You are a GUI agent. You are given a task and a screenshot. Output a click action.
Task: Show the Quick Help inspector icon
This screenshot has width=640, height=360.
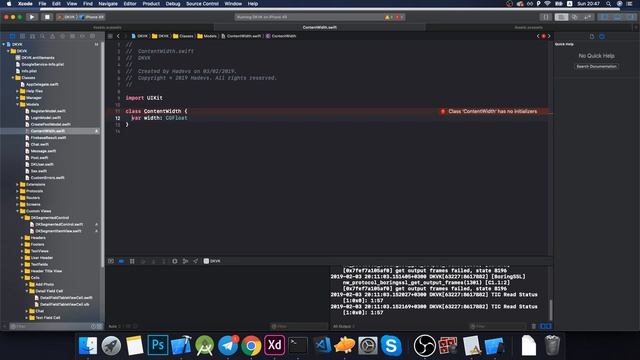pyautogui.click(x=602, y=36)
